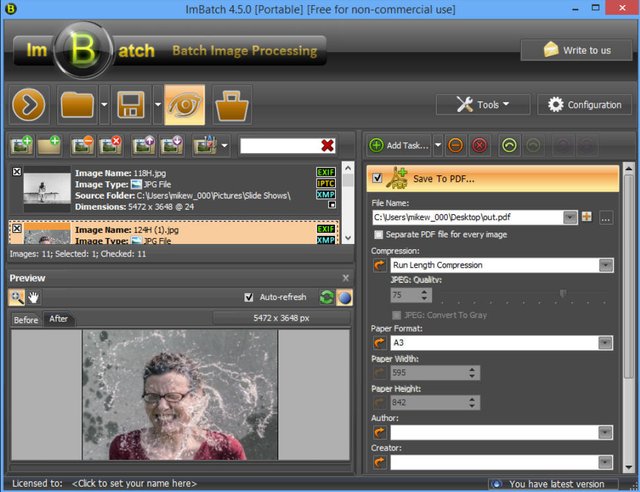
Task: Click the green refresh preview icon
Action: tap(327, 298)
